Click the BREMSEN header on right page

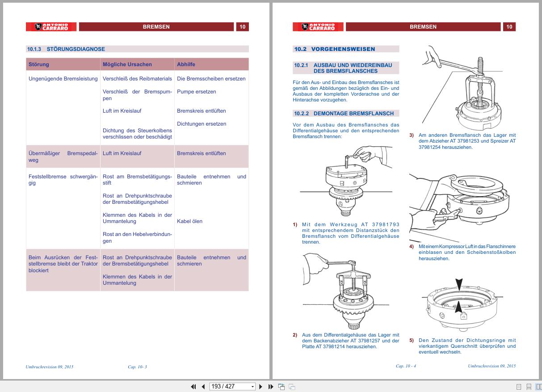pyautogui.click(x=423, y=27)
